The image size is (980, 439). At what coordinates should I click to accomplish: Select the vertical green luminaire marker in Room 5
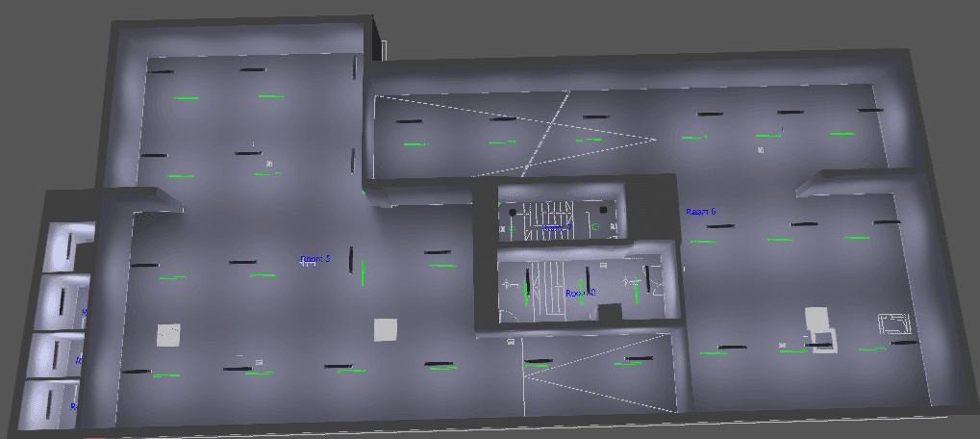click(363, 271)
